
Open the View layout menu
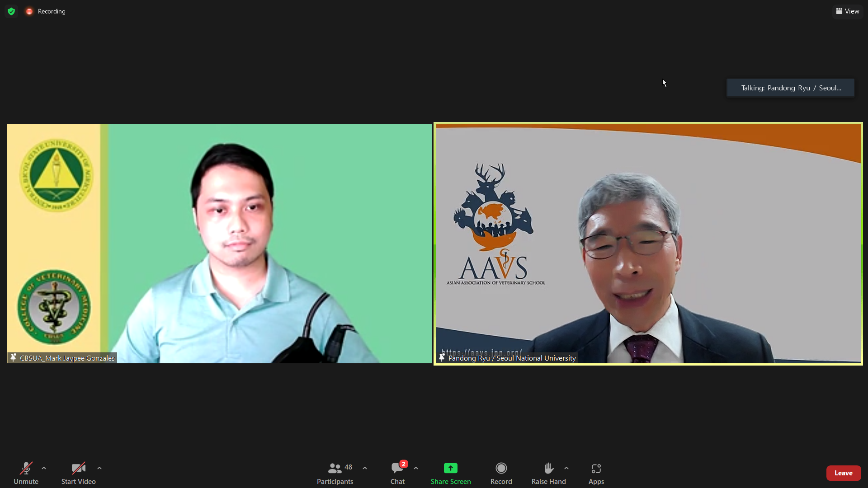coord(848,11)
